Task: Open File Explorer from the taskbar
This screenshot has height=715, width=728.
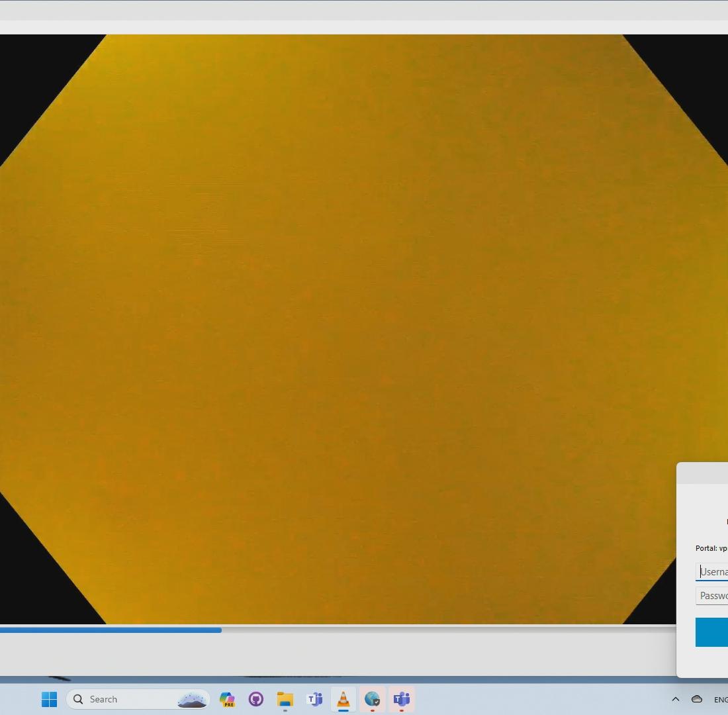Action: click(285, 699)
